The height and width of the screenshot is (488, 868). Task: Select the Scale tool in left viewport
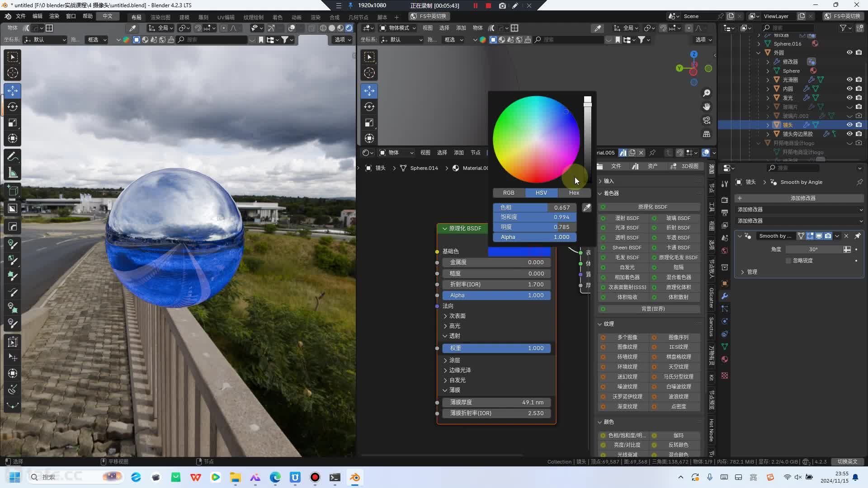[13, 123]
